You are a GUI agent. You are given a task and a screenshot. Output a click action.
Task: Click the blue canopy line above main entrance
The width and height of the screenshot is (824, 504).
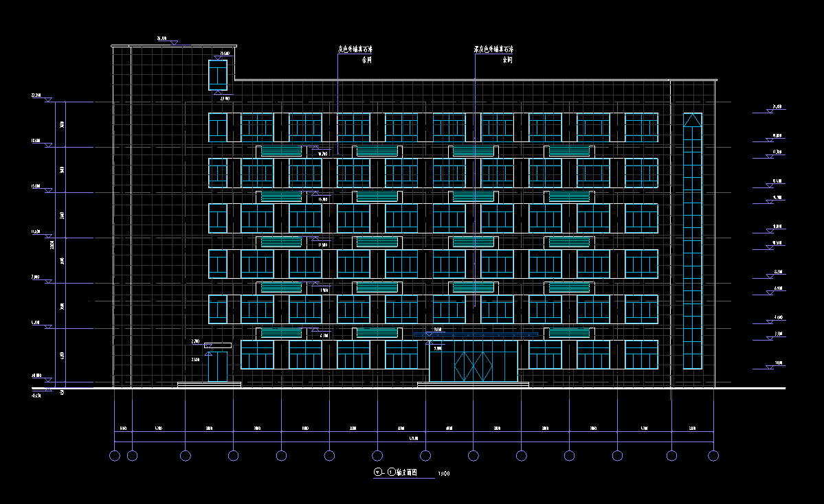pyautogui.click(x=476, y=334)
